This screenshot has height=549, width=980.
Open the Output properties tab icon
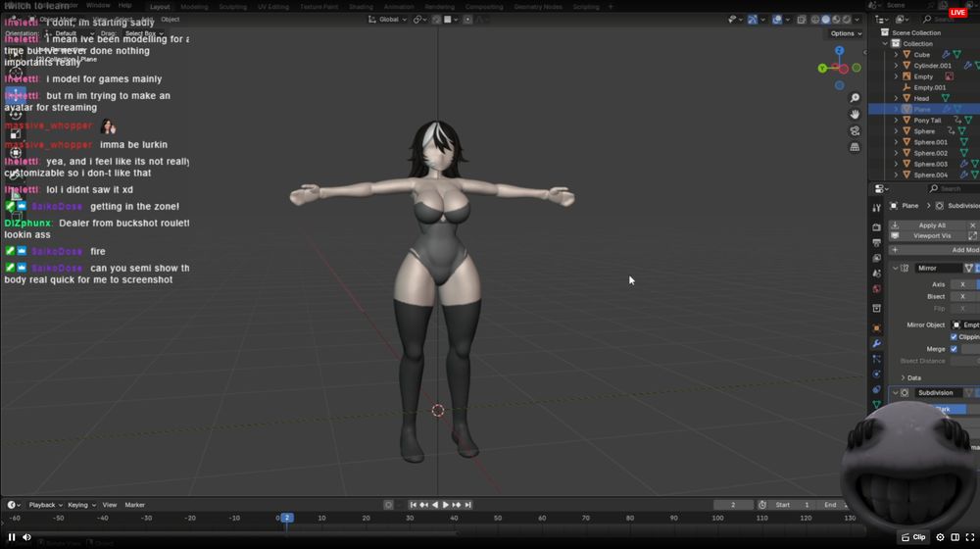(876, 242)
